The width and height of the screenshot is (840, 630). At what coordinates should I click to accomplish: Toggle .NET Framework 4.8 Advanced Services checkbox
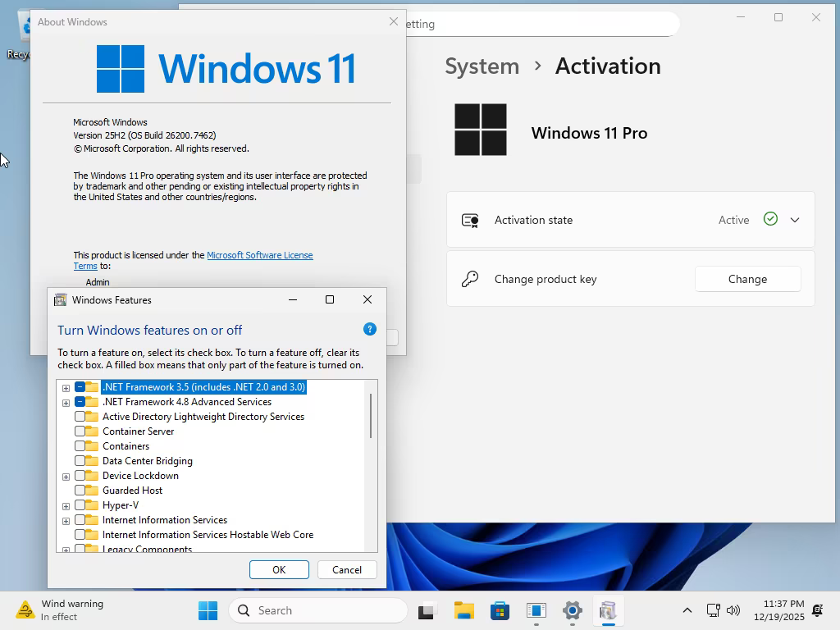point(80,402)
